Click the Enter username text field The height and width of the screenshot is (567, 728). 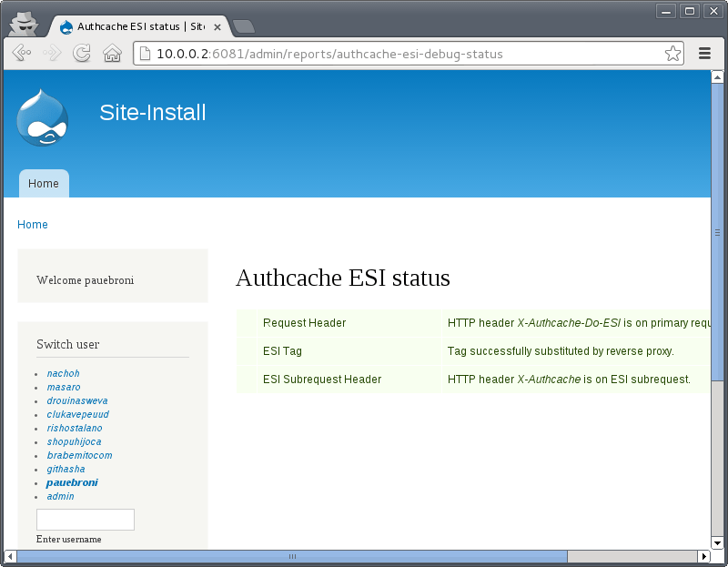(x=85, y=519)
